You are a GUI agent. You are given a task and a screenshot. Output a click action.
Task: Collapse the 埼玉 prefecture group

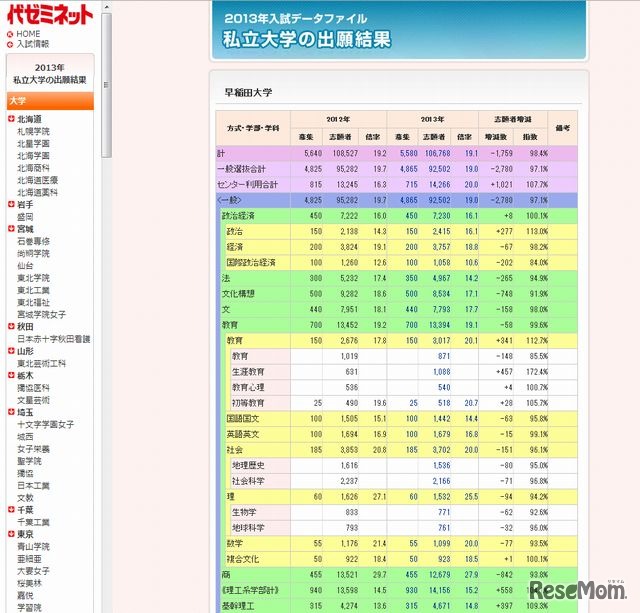pyautogui.click(x=11, y=412)
